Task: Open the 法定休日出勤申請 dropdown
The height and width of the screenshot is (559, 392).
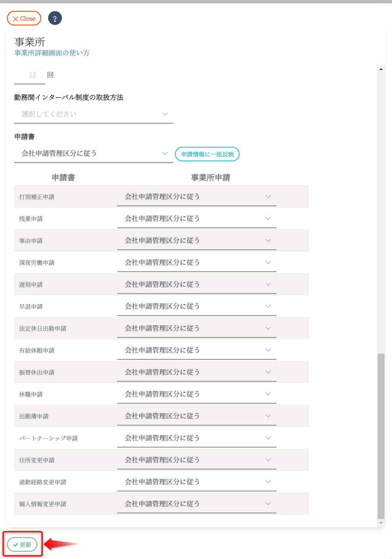Action: [x=196, y=328]
